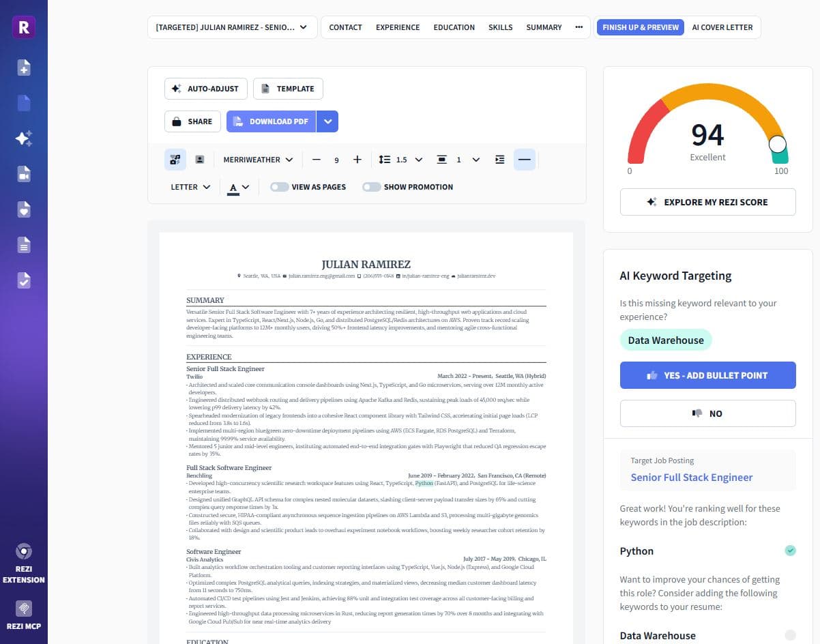
Task: Go to the Summary tab
Action: tap(544, 27)
